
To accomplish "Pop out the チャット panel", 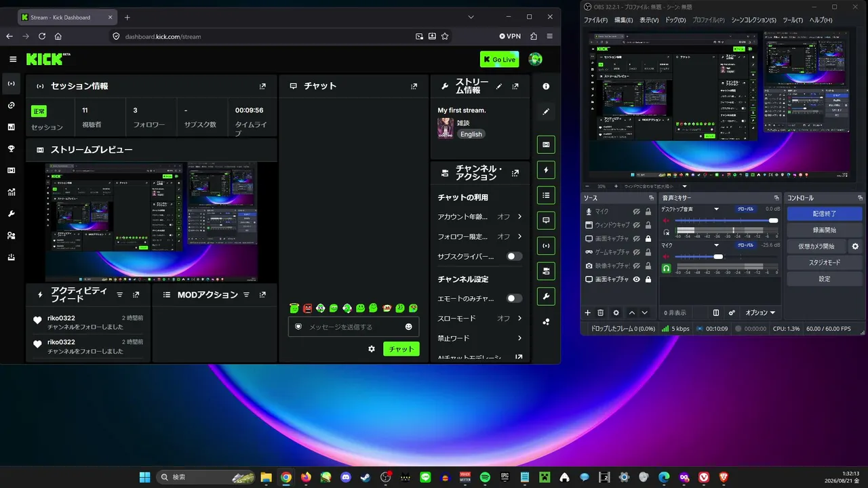I will click(x=414, y=86).
